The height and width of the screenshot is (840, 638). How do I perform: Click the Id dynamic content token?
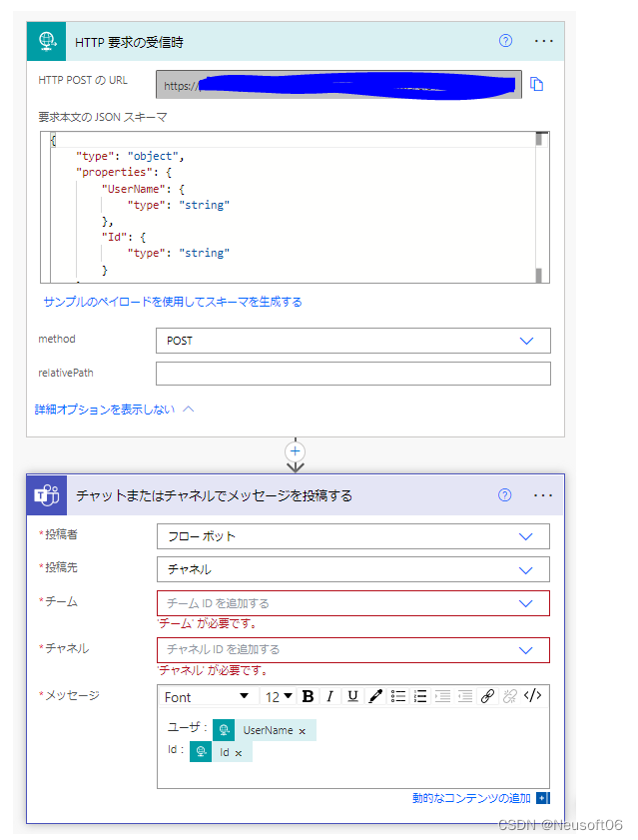click(221, 752)
